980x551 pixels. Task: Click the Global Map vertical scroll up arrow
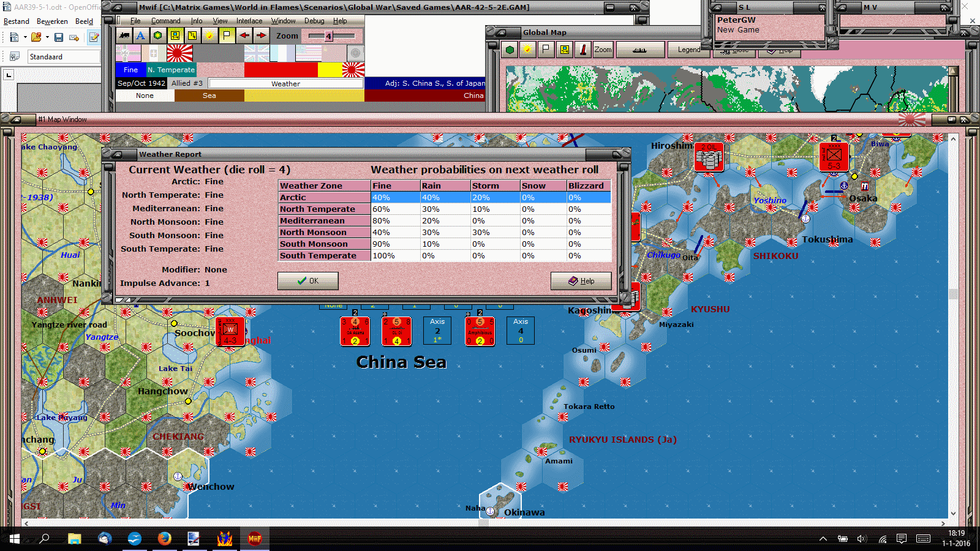[953, 71]
